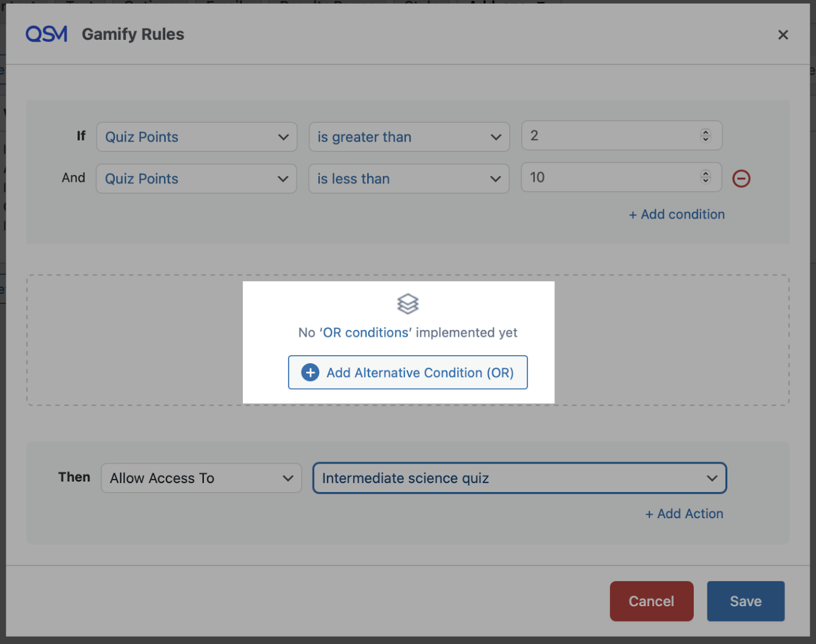816x644 pixels.
Task: Remove the second condition with red minus icon
Action: click(741, 178)
